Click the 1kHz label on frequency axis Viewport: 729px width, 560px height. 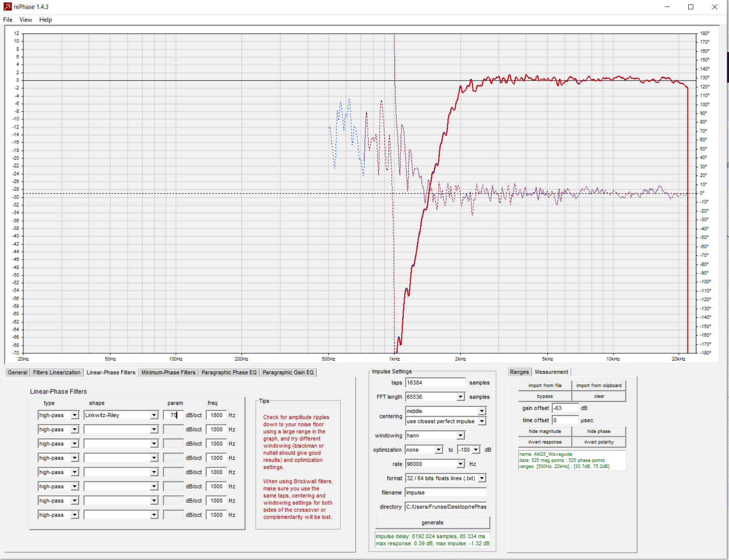click(394, 359)
